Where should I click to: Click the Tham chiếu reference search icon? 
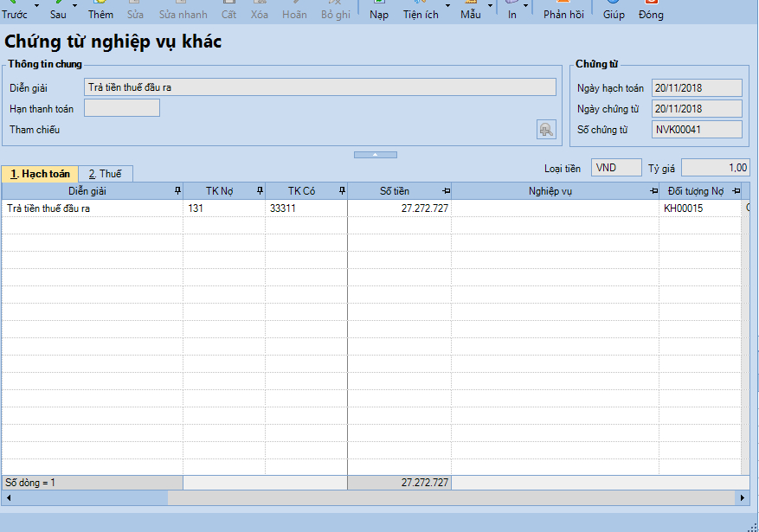coord(546,130)
